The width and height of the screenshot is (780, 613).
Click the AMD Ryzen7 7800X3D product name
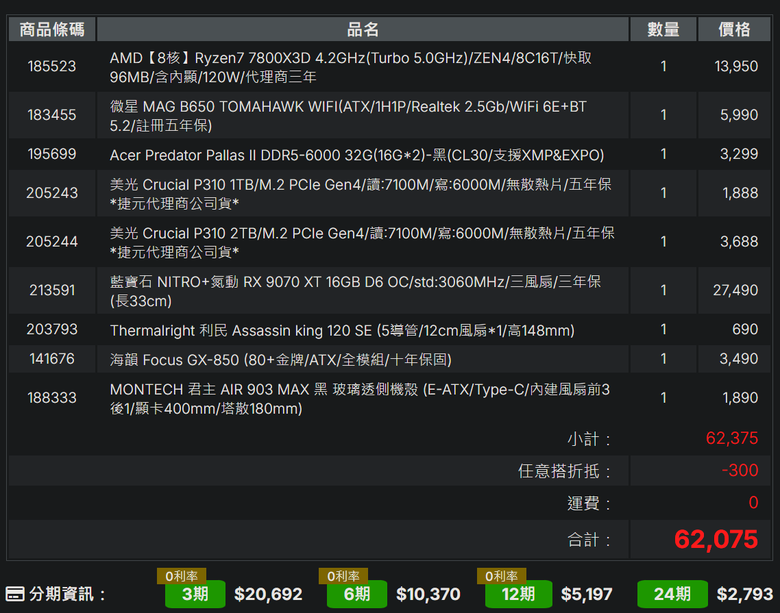pos(351,67)
